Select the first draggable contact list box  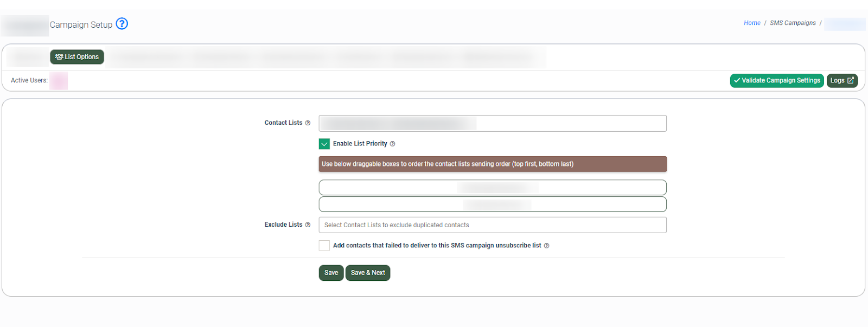coord(492,188)
